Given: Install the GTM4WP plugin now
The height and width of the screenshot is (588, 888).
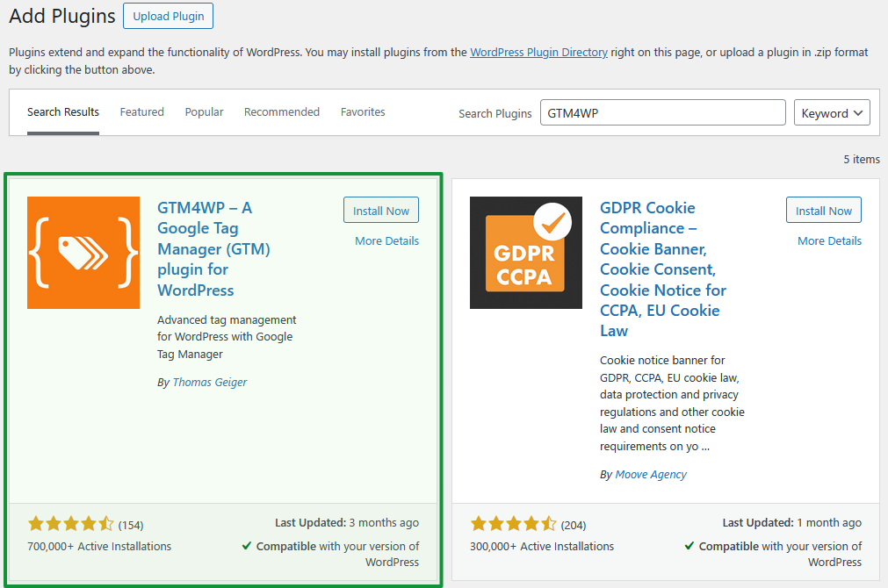Looking at the screenshot, I should pos(381,211).
